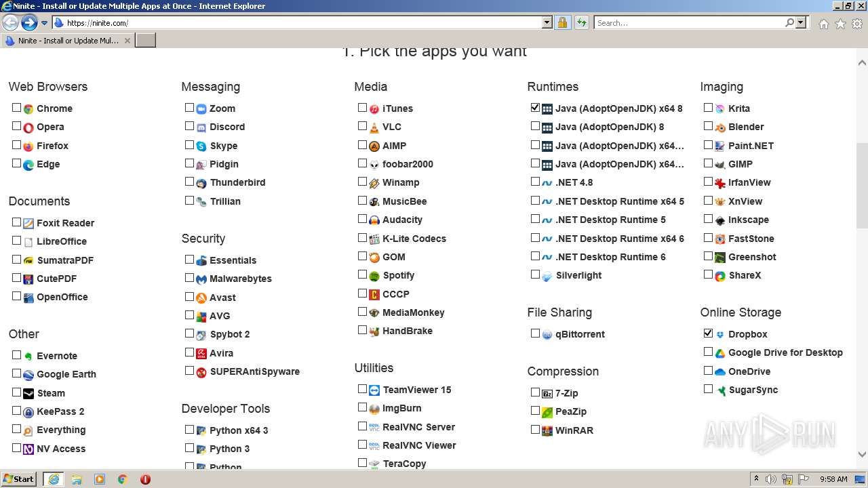Click the Opera app icon
Image resolution: width=868 pixels, height=488 pixels.
pyautogui.click(x=28, y=127)
